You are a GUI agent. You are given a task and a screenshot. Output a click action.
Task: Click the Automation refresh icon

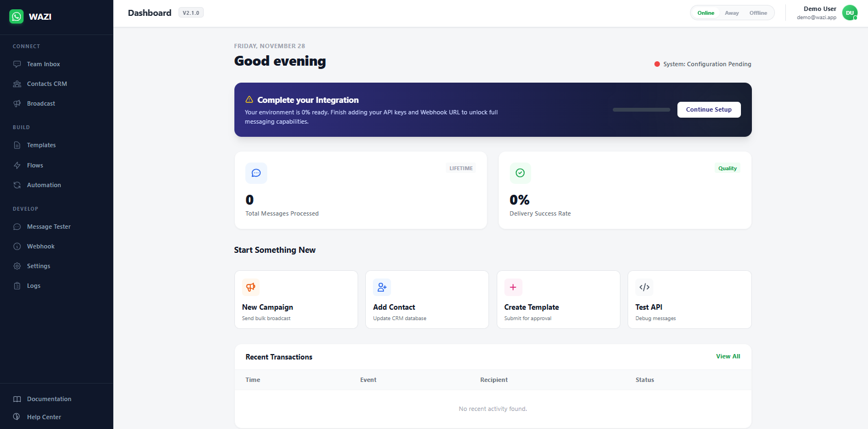pos(17,185)
